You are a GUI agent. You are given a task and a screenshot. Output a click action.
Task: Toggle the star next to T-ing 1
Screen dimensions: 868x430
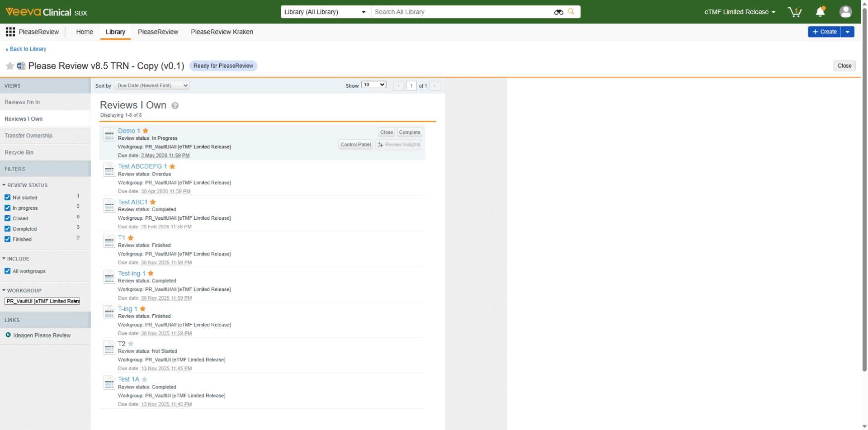(142, 309)
